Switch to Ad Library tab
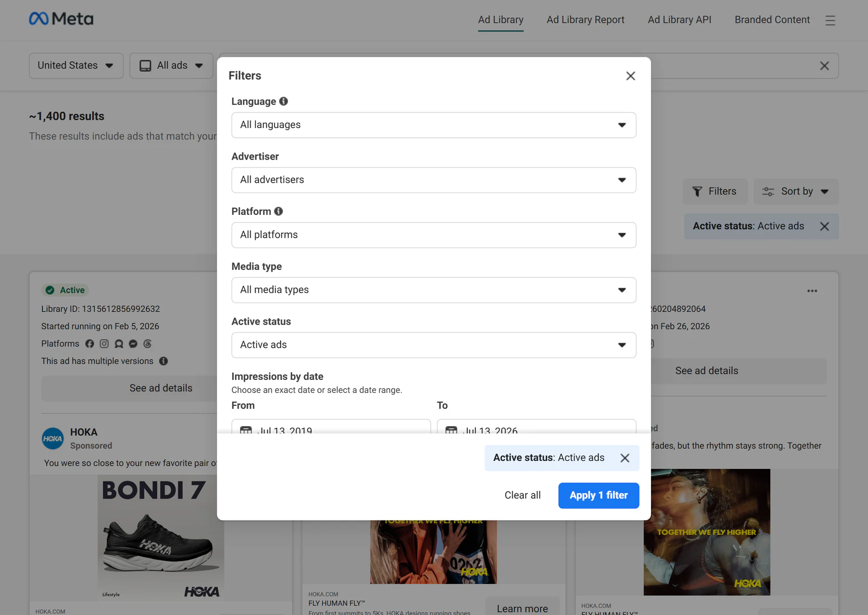This screenshot has height=615, width=868. pos(501,20)
